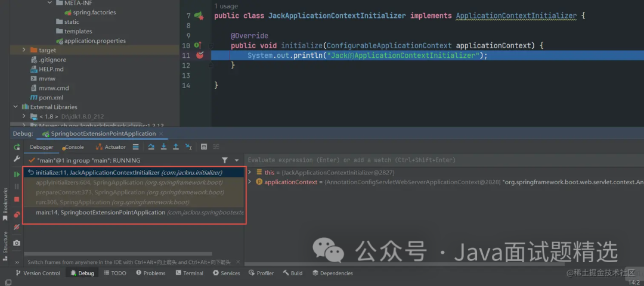Take a thread dump with the camera icon

(17, 243)
